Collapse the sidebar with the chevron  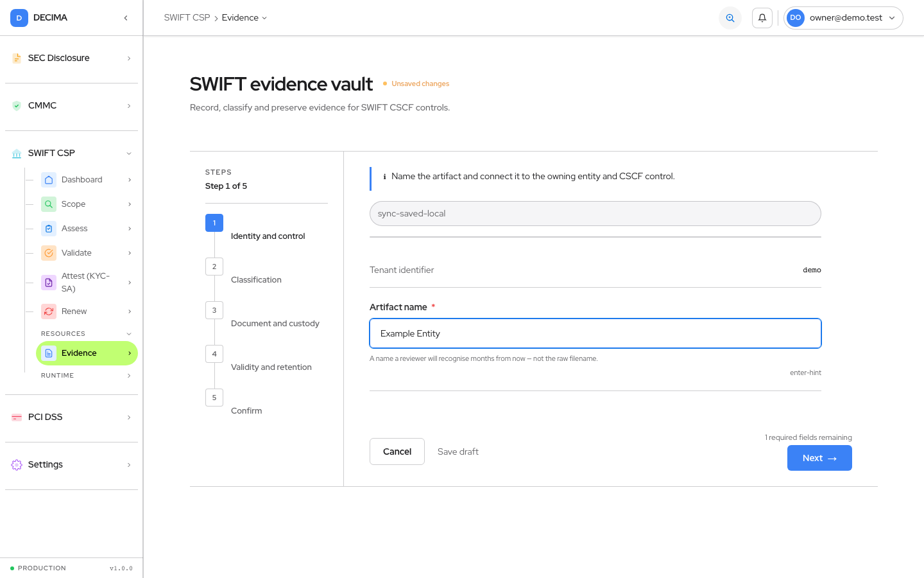pyautogui.click(x=126, y=18)
